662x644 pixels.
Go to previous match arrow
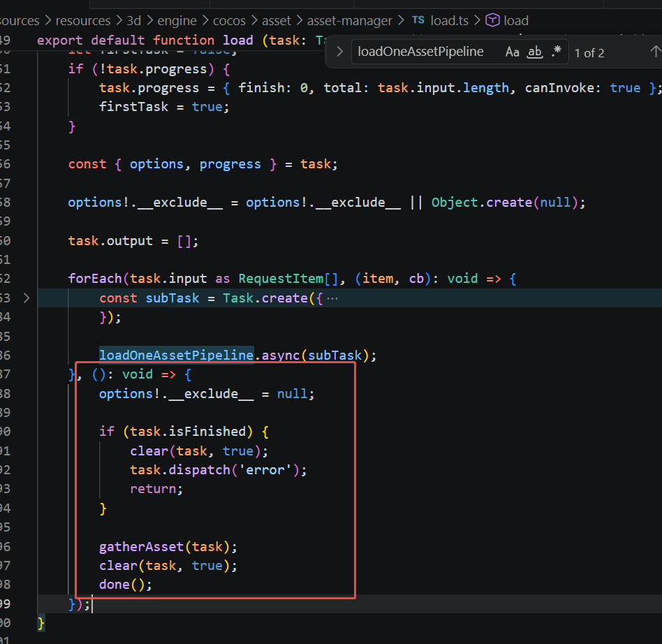tap(655, 52)
